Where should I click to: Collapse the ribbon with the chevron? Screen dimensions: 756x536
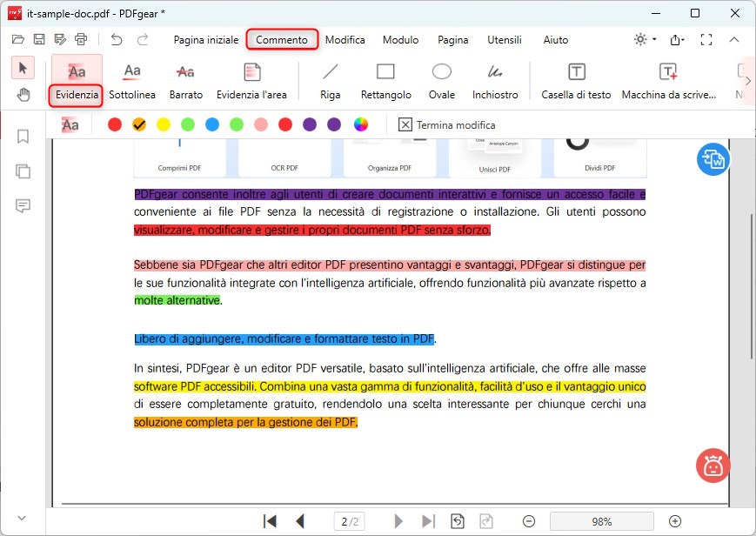(736, 39)
